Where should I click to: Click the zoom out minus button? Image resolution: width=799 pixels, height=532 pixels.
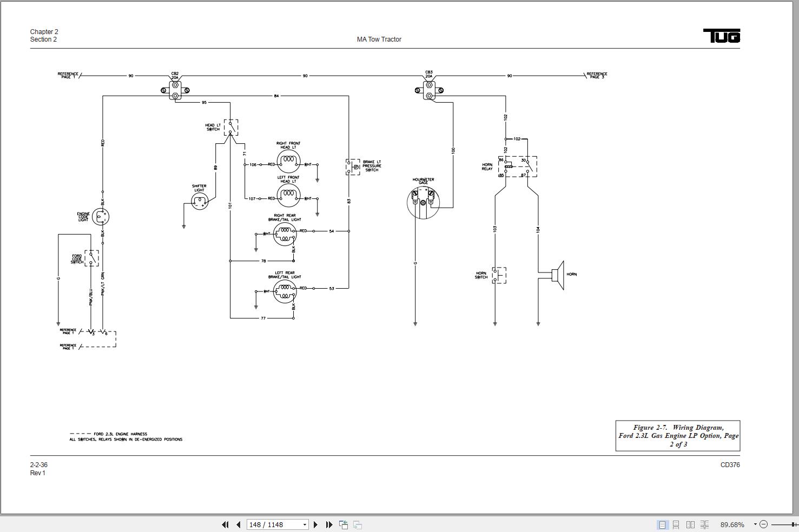(x=764, y=524)
